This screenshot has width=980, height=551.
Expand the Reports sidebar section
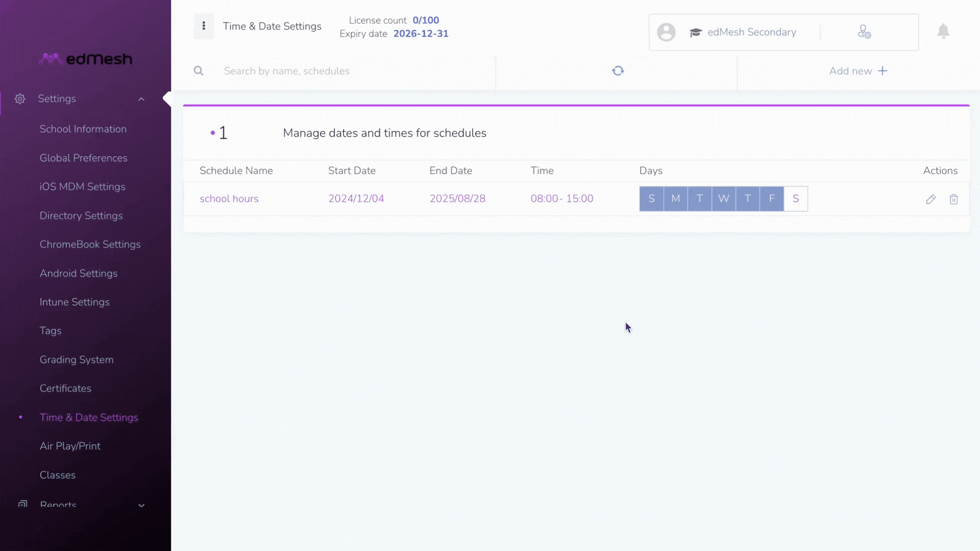[141, 505]
